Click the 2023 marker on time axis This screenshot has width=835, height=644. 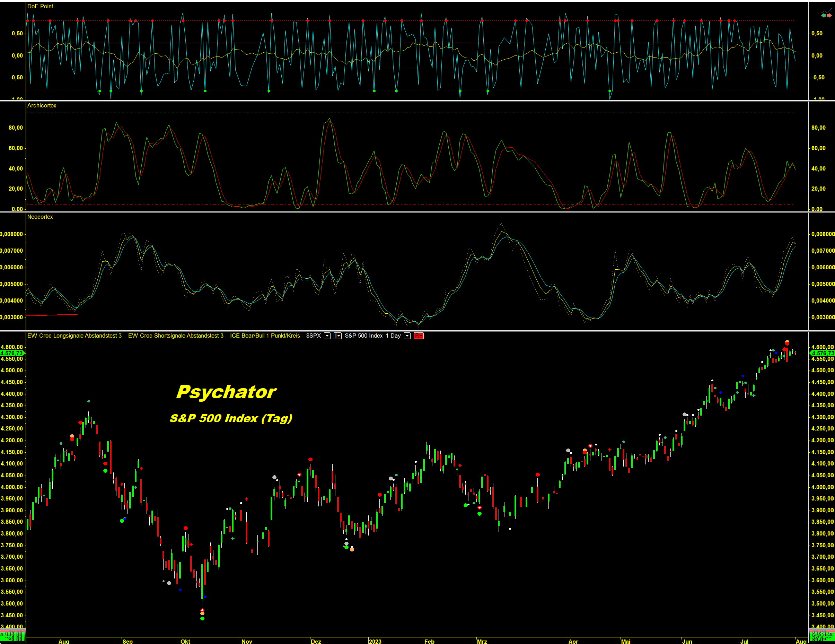pos(375,641)
